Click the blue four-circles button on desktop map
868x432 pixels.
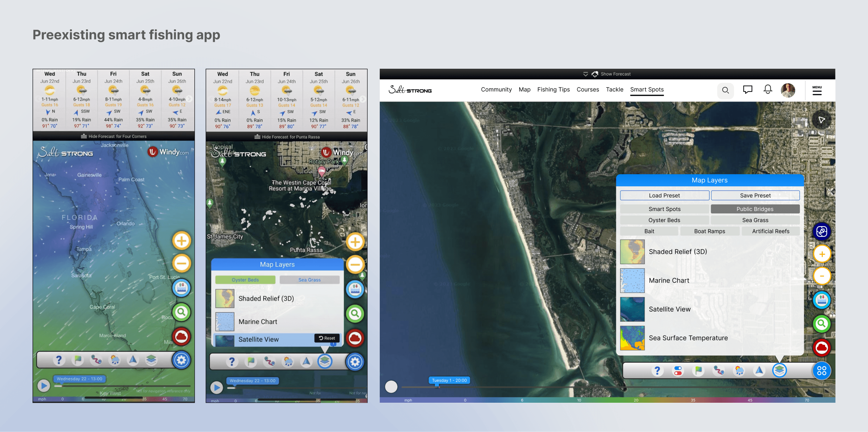pyautogui.click(x=822, y=371)
